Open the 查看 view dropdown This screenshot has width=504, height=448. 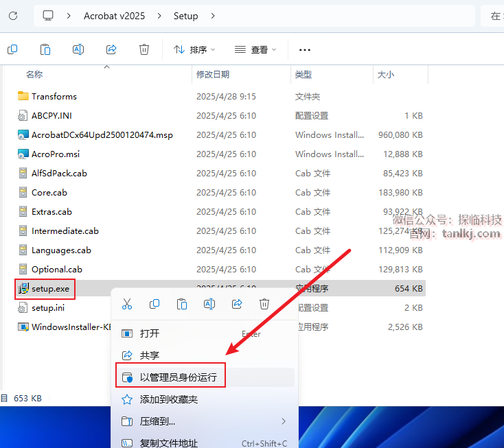coord(255,50)
